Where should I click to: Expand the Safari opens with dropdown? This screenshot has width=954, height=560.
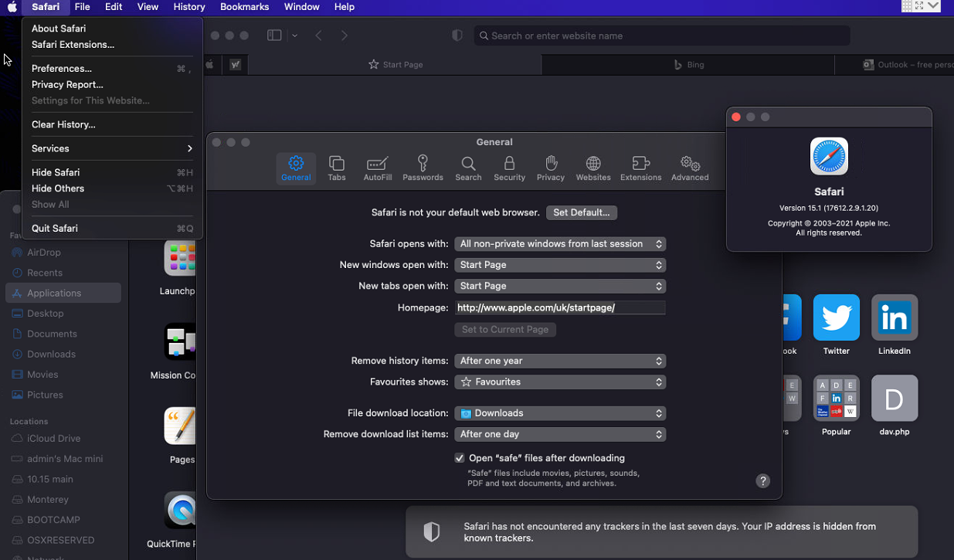(560, 244)
